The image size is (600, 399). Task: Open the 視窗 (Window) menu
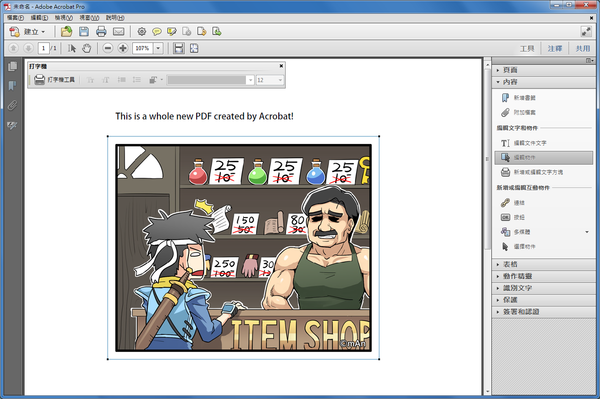pos(89,18)
